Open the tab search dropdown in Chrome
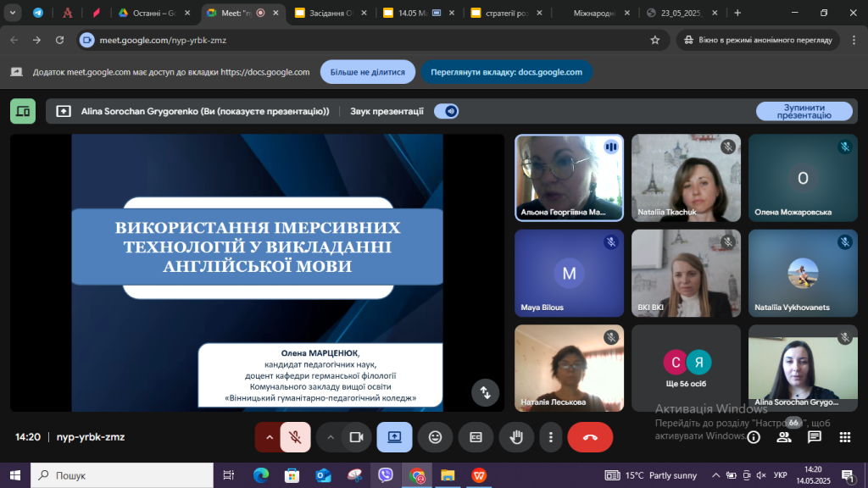 (13, 13)
